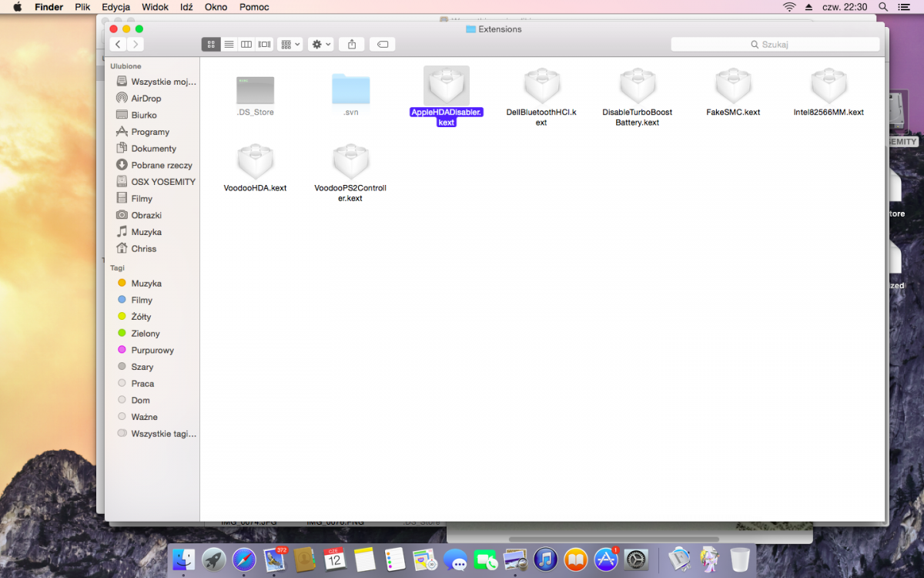Launch Safari from the Dock
Screen dimensions: 924x578
coord(244,559)
